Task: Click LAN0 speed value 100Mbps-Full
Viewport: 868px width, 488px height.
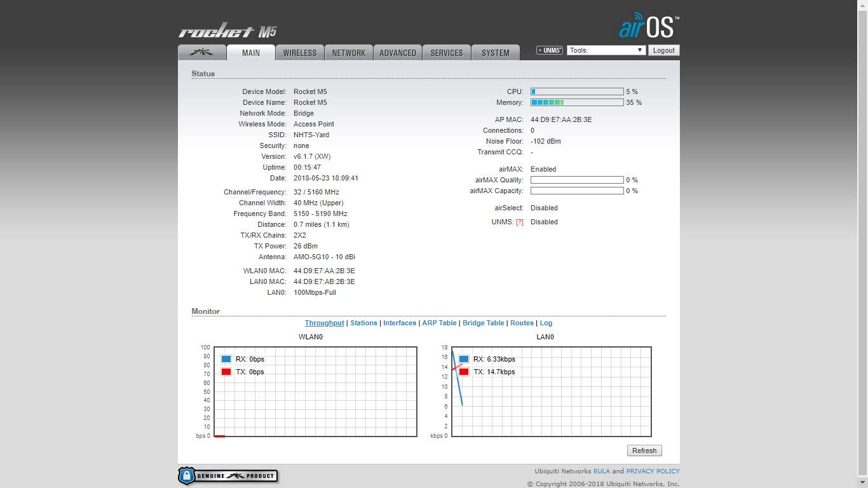Action: pyautogui.click(x=315, y=292)
